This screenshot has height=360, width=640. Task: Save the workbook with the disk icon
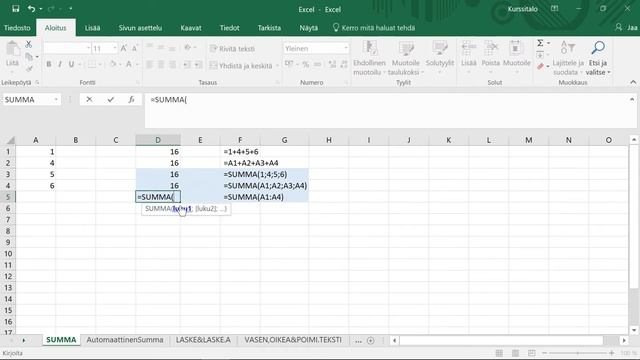click(16, 9)
